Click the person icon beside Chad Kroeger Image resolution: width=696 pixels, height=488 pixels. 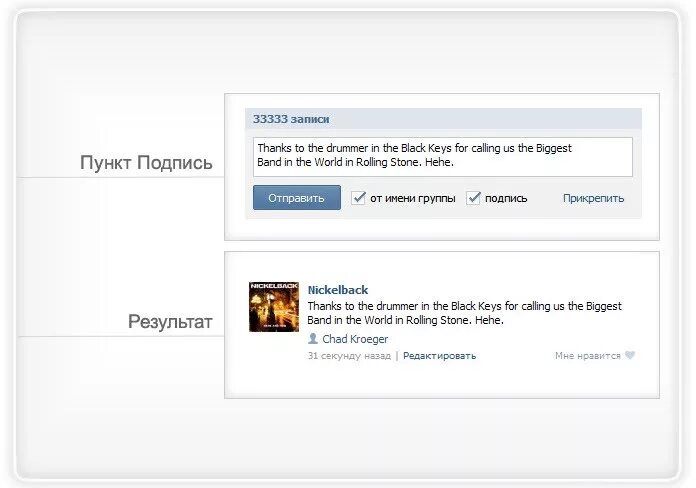click(312, 339)
